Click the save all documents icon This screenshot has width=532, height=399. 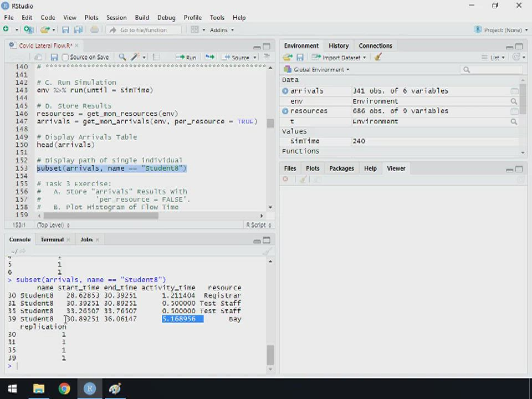click(78, 30)
